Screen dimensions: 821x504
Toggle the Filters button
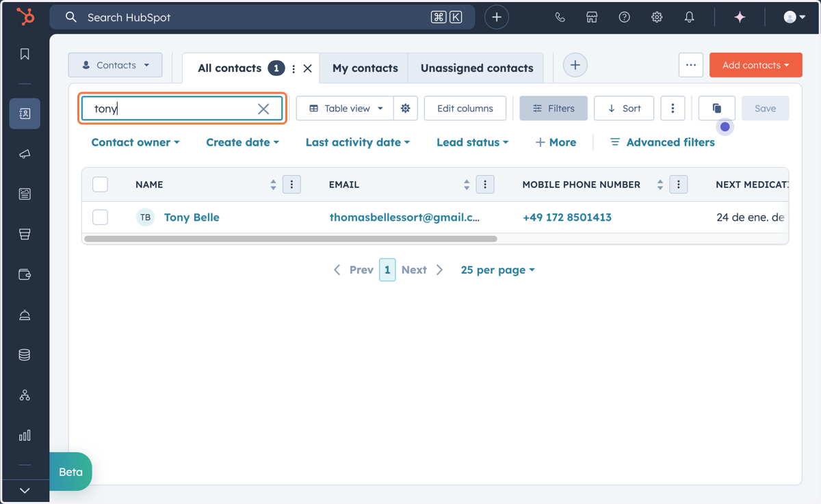pos(553,108)
